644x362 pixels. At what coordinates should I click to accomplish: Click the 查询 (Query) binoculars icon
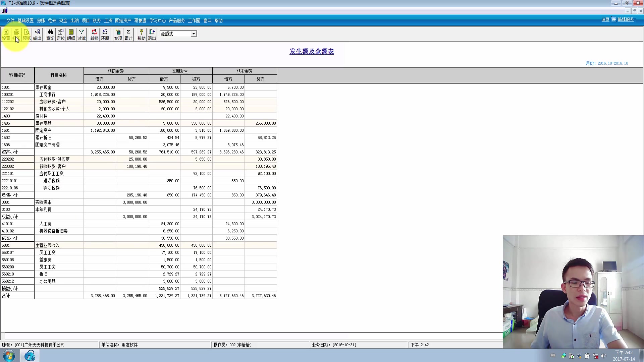pyautogui.click(x=50, y=34)
